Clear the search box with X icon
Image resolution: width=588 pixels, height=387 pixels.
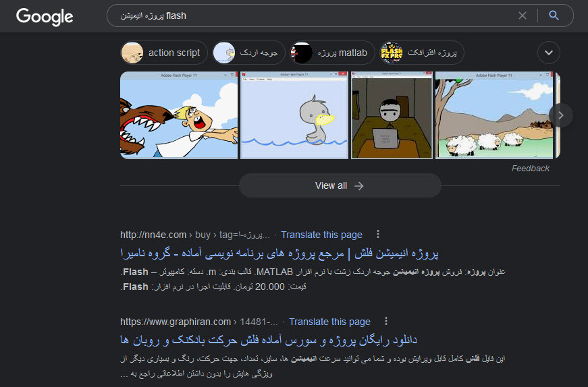523,16
